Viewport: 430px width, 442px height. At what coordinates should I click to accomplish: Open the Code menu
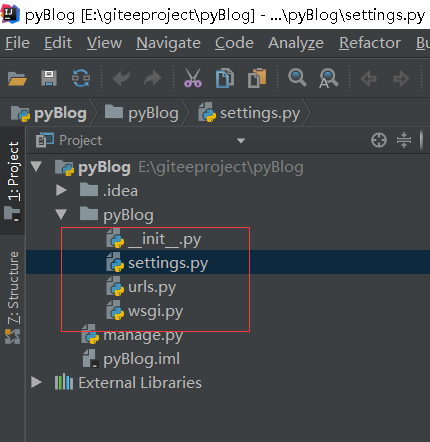(234, 43)
